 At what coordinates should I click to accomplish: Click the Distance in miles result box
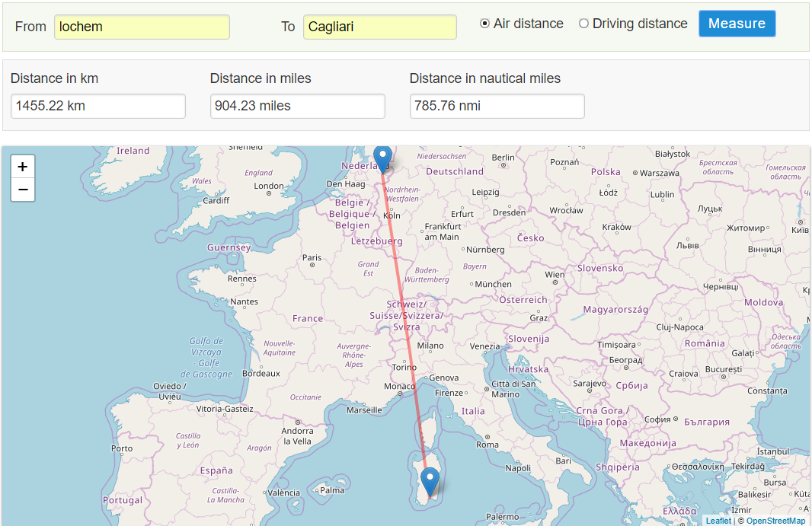click(x=298, y=106)
